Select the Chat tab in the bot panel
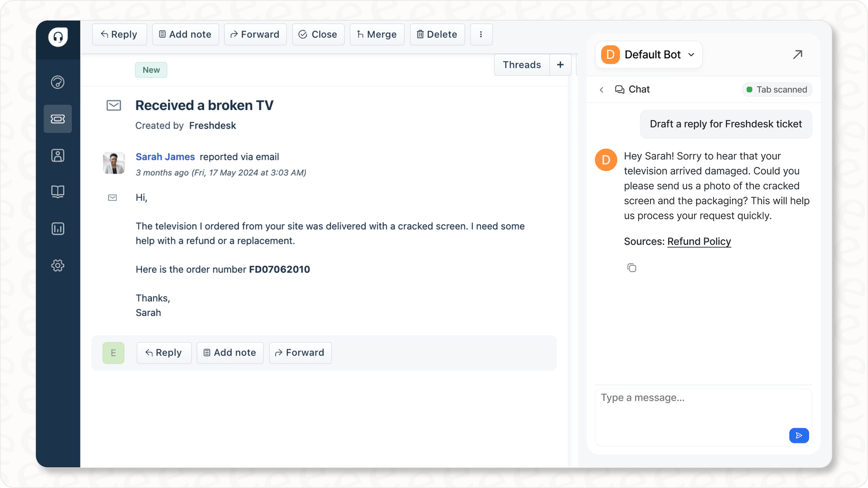The width and height of the screenshot is (868, 488). 632,89
